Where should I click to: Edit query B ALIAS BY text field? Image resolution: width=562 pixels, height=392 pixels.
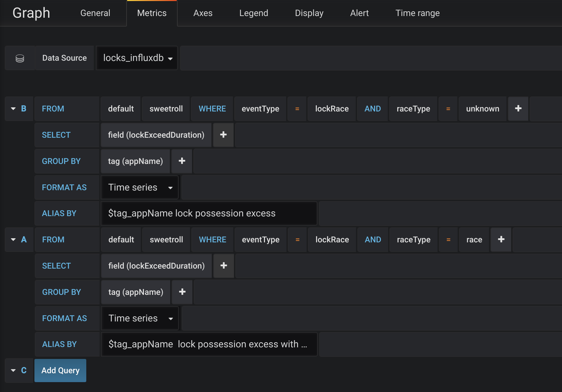click(x=209, y=213)
